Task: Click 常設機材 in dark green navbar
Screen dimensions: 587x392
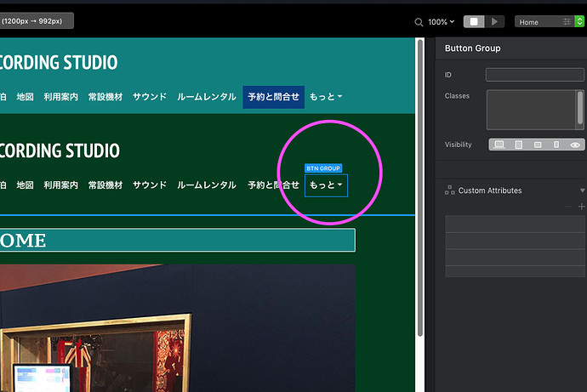Action: (105, 185)
